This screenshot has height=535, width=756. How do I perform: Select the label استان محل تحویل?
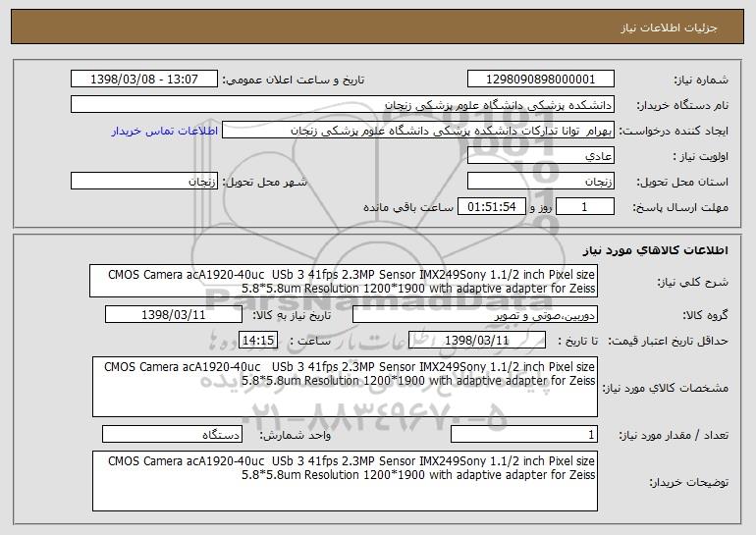point(682,183)
